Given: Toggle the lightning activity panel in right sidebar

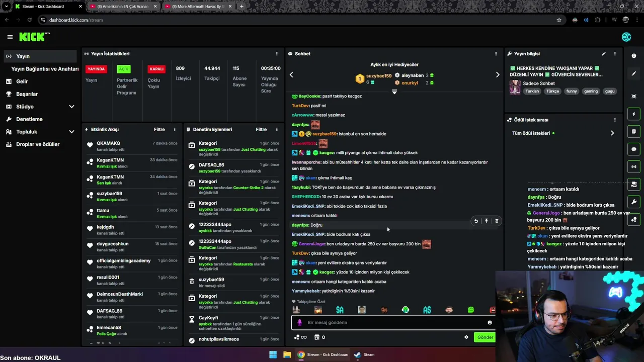Looking at the screenshot, I should coord(634,114).
